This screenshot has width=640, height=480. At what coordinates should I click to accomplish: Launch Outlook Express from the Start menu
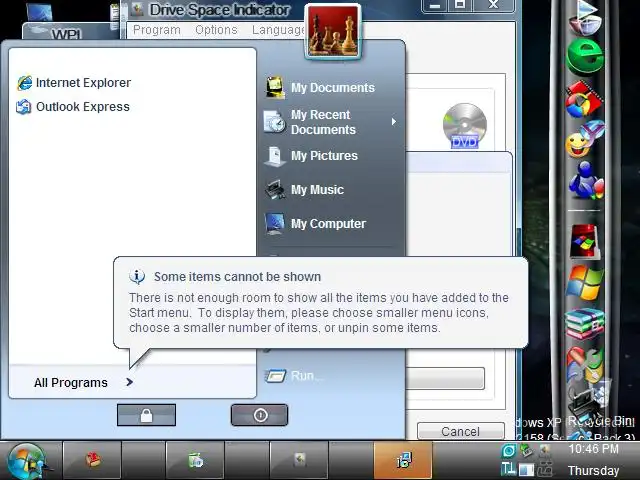click(73, 107)
